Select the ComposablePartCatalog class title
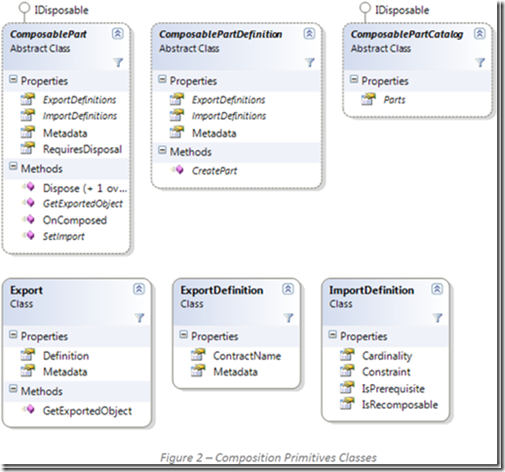Viewport: 505px width, 472px height. (x=407, y=34)
